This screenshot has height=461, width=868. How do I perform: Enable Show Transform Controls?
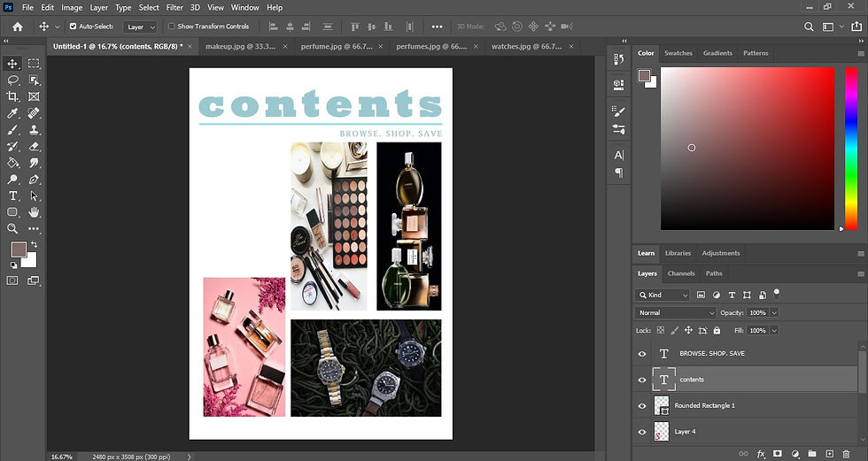[171, 26]
